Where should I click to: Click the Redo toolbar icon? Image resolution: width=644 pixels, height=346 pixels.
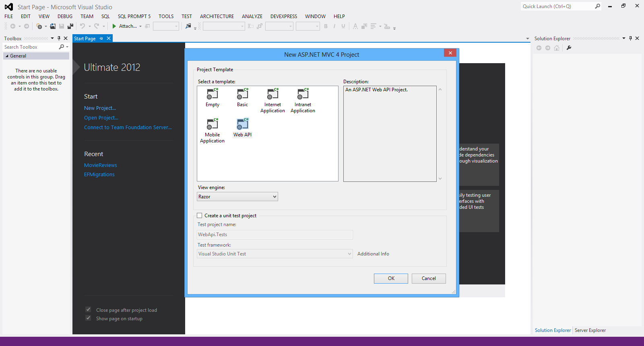(x=97, y=26)
